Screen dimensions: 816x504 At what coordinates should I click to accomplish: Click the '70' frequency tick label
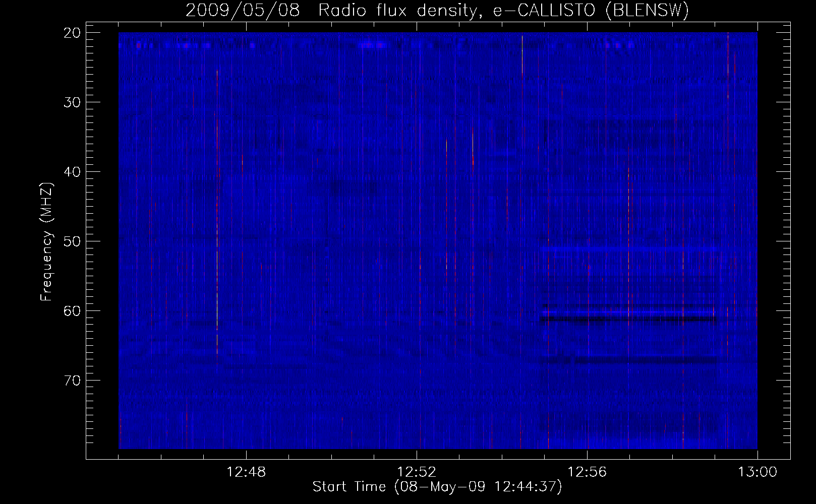73,380
